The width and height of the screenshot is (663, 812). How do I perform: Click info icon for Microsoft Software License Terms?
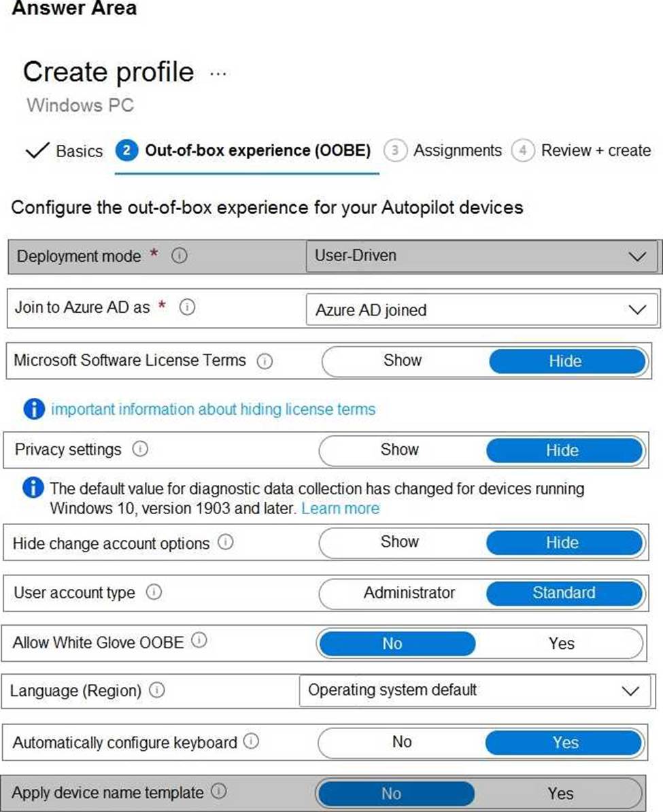point(265,361)
